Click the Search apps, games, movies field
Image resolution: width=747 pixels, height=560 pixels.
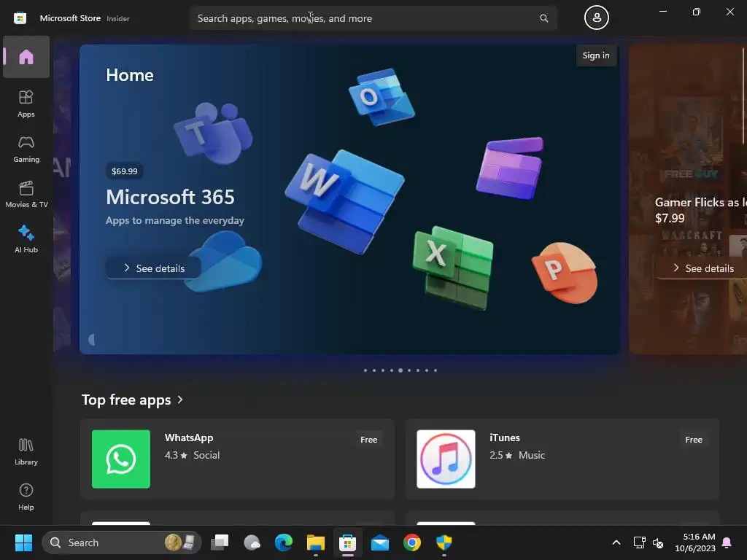coord(373,18)
